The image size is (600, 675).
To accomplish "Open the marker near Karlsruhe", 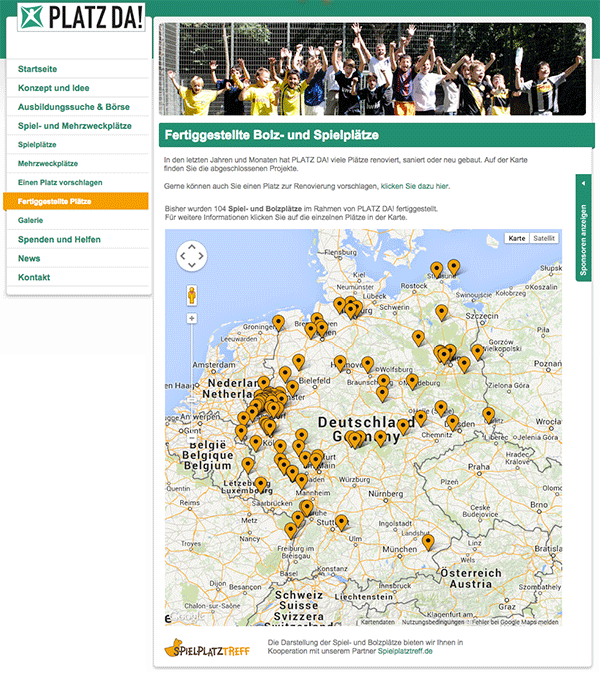I will pyautogui.click(x=306, y=508).
